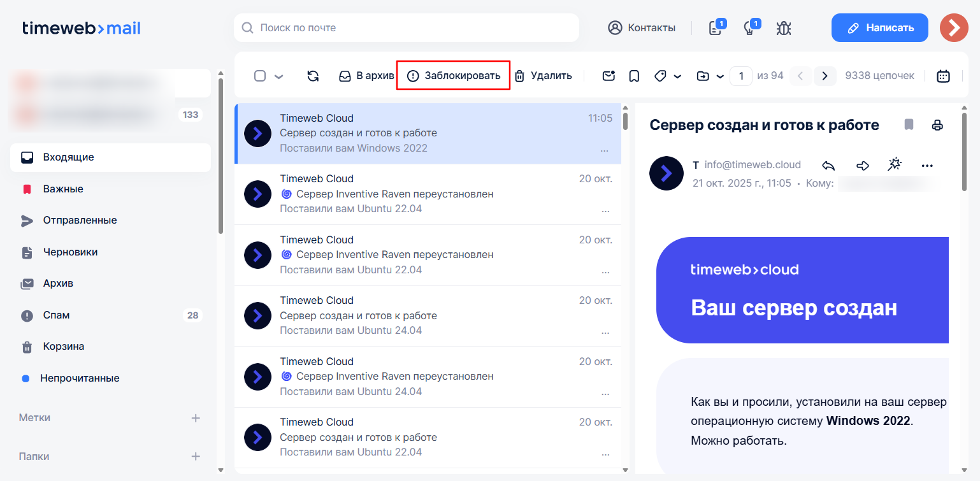Open the lightbulb ideas icon in header
The height and width of the screenshot is (481, 980).
(750, 28)
